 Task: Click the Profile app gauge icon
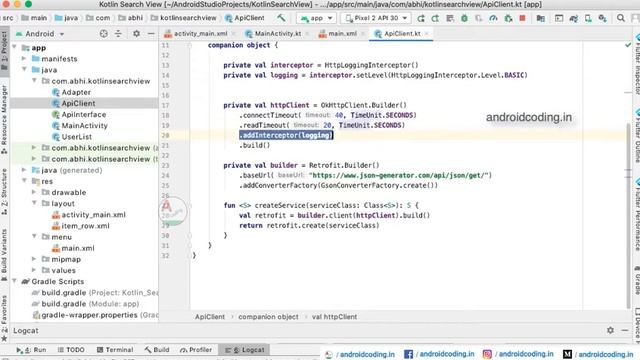[493, 18]
